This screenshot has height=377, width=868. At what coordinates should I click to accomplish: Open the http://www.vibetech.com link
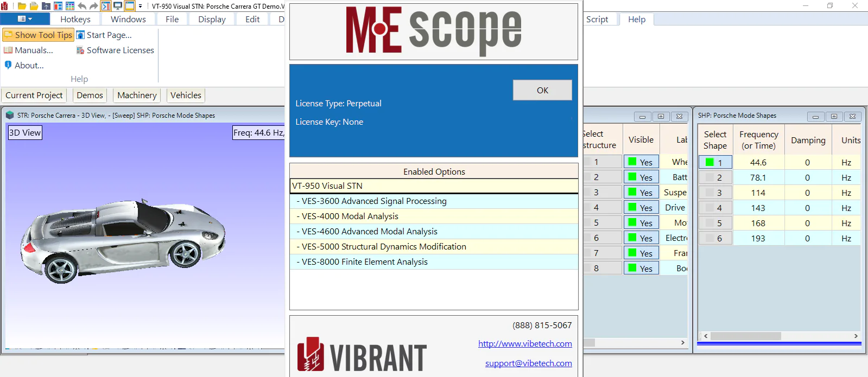(525, 343)
